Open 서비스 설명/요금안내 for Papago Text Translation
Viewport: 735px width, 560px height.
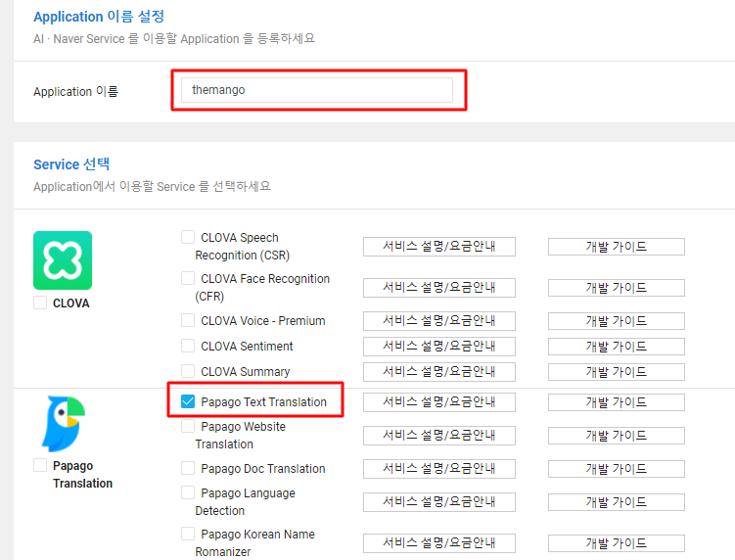pyautogui.click(x=439, y=402)
